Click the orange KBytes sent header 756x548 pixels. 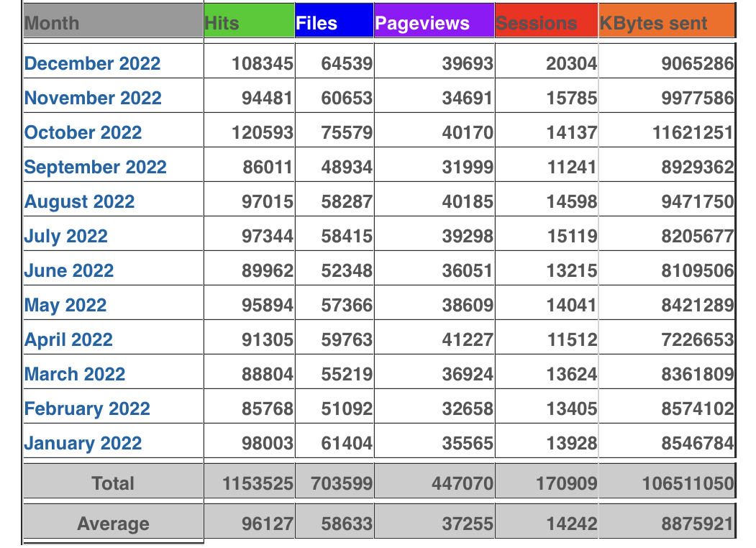pyautogui.click(x=666, y=23)
